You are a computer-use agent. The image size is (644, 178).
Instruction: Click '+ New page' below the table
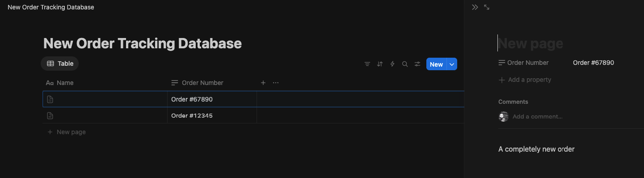tap(67, 132)
